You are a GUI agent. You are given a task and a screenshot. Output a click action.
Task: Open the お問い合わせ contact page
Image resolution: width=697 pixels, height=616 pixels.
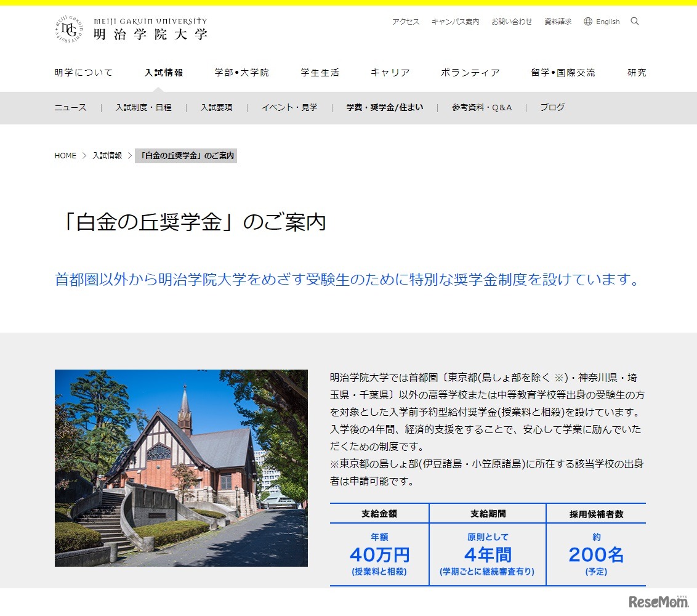(x=512, y=21)
